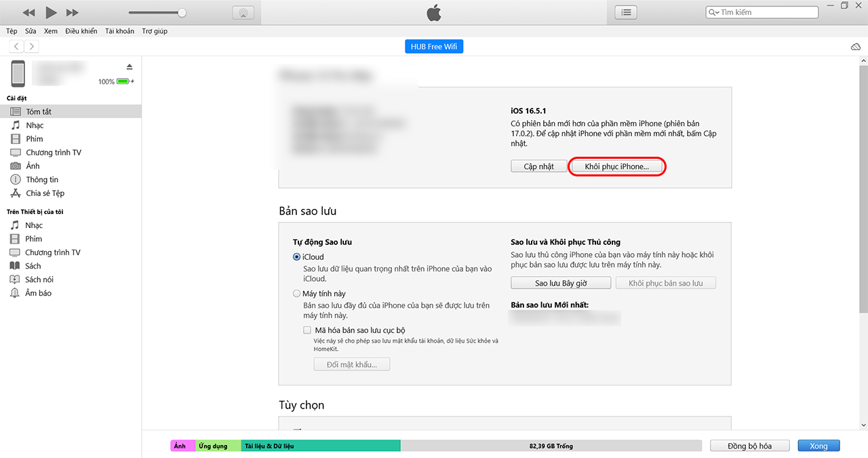Enable Mã hóa bản sao lưu cục bộ
Viewport: 868px width, 458px height.
click(x=307, y=330)
